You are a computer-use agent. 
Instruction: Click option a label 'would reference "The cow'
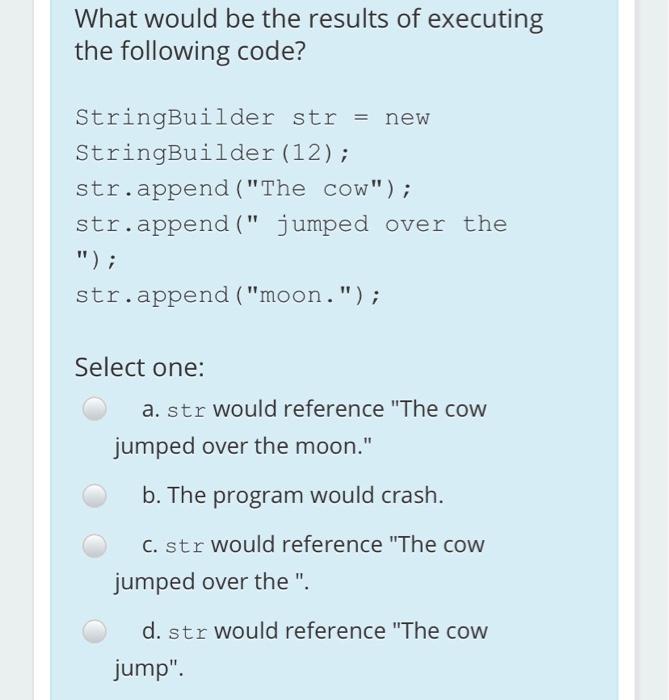(349, 409)
